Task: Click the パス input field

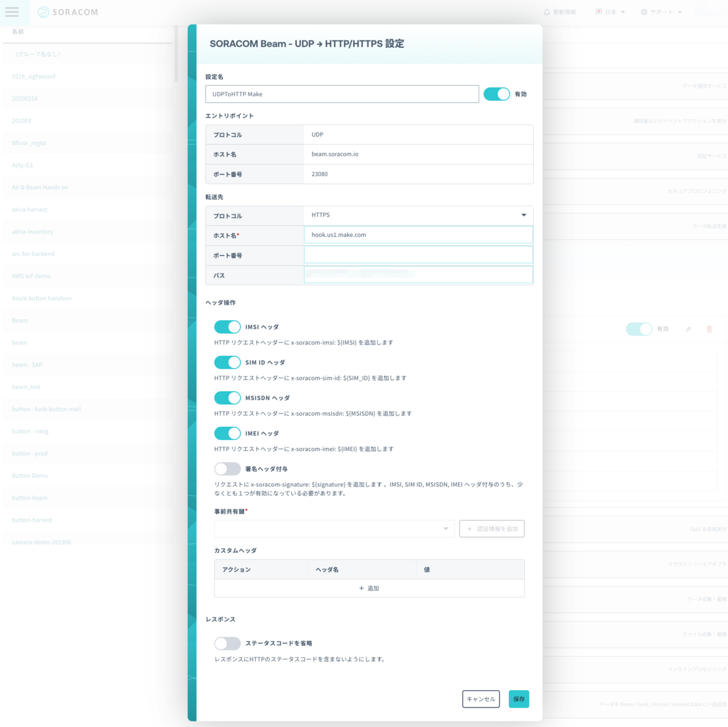Action: pos(418,275)
